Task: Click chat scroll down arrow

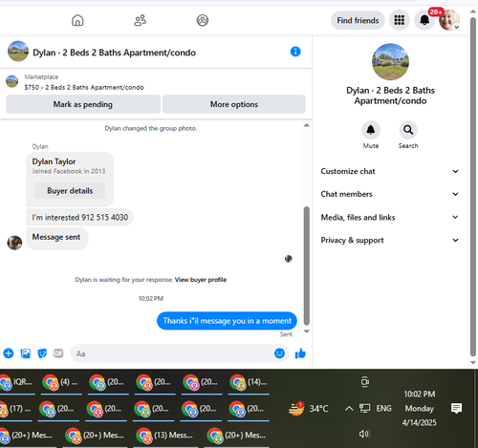Action: click(x=307, y=331)
